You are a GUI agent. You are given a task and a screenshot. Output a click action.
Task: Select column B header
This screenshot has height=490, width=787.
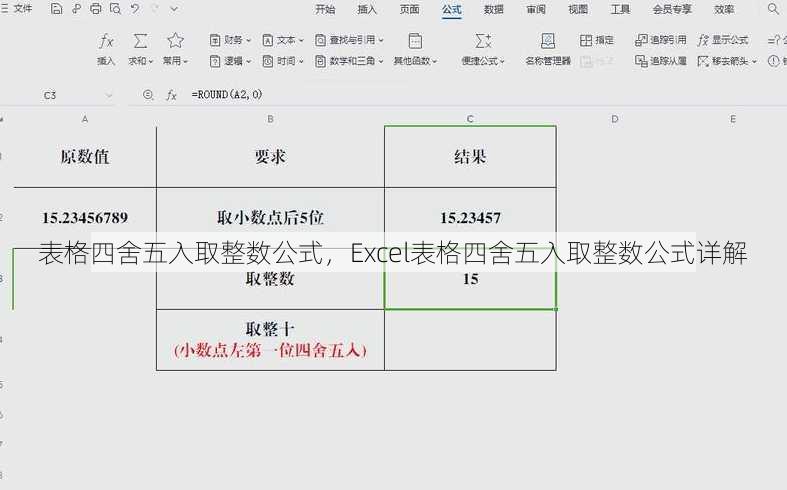click(271, 119)
